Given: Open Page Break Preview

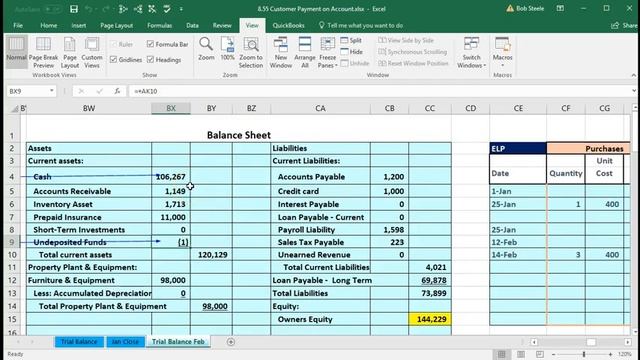Looking at the screenshot, I should (43, 52).
